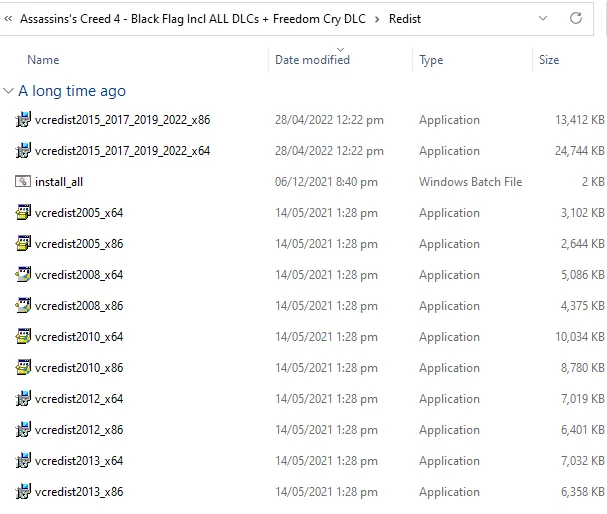Click the vcredist2015_2017_2019_2022_x86 file icon
607x514 pixels.
point(23,120)
